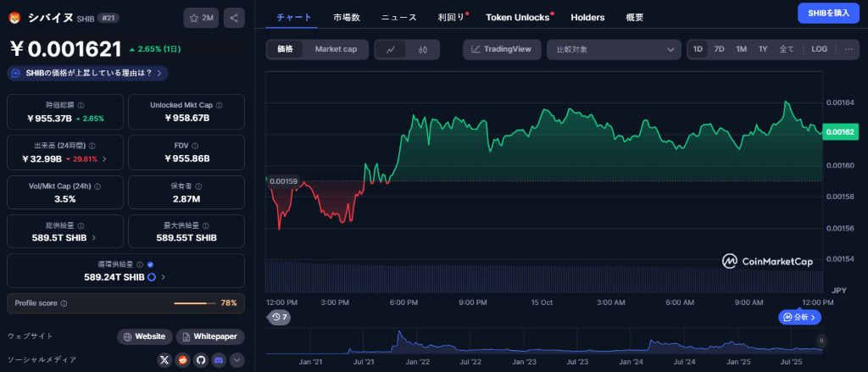Screen dimensions: 868x372
Task: Open the GitHub repository icon
Action: coord(201,360)
